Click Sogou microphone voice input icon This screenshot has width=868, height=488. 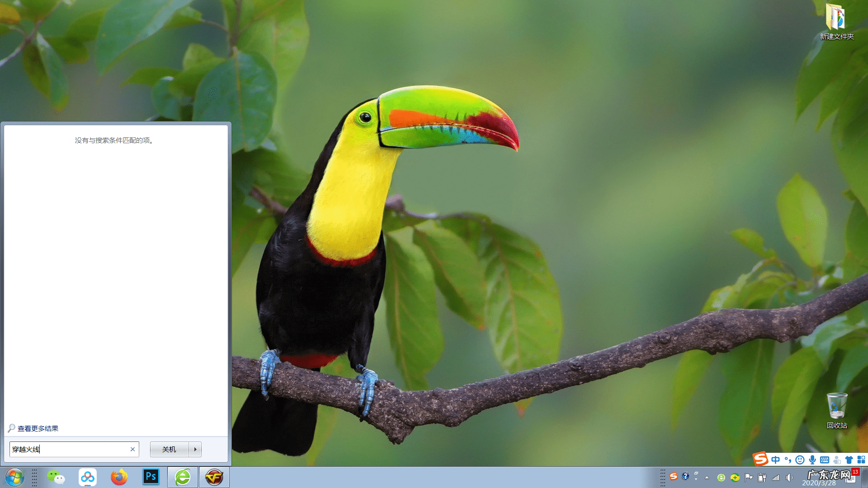click(812, 460)
